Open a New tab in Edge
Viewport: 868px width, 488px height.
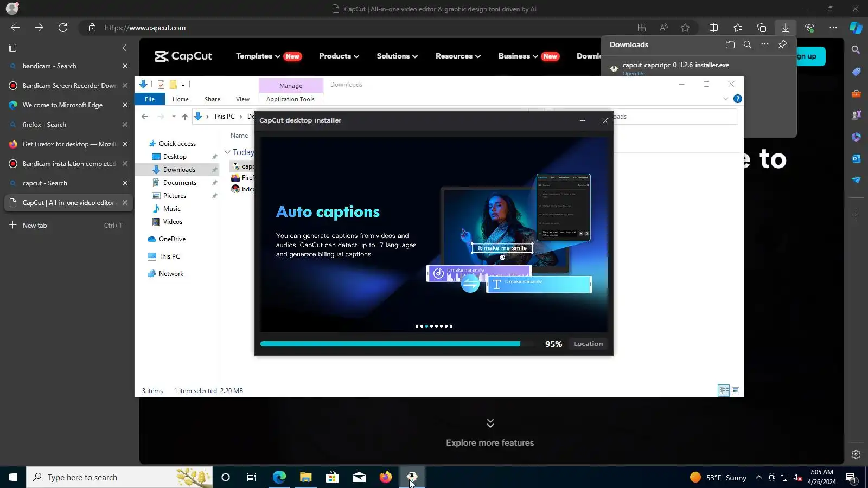68,226
